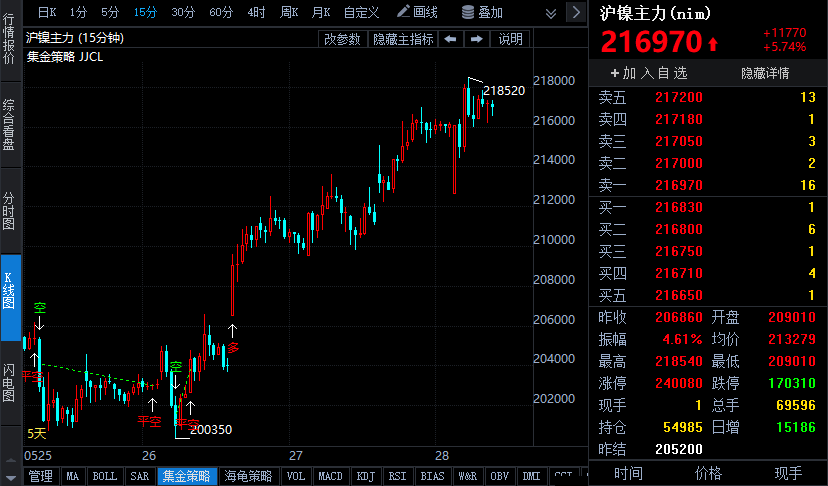Select the 集金策略 indicator tab

186,476
